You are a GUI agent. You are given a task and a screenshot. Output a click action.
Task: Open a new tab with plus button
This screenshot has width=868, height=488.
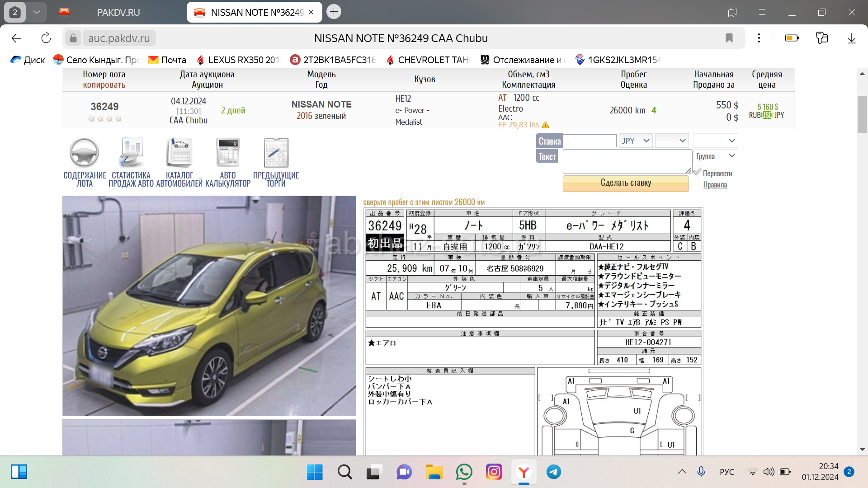(334, 12)
